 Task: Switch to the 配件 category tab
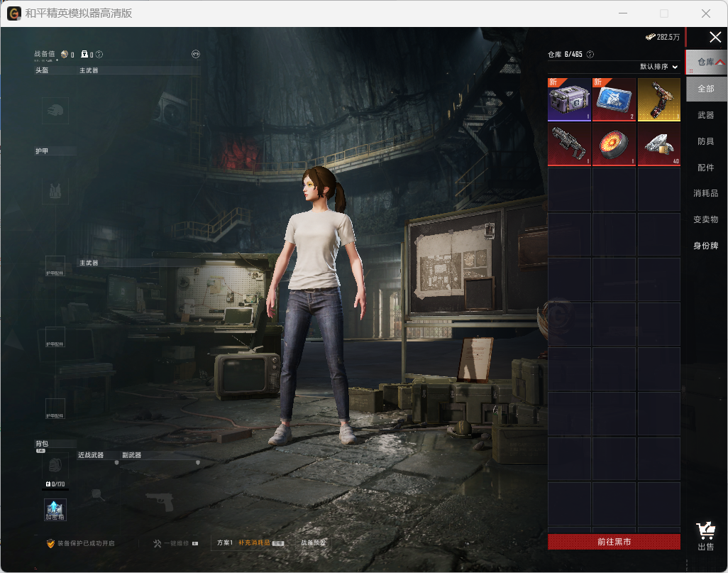[706, 168]
